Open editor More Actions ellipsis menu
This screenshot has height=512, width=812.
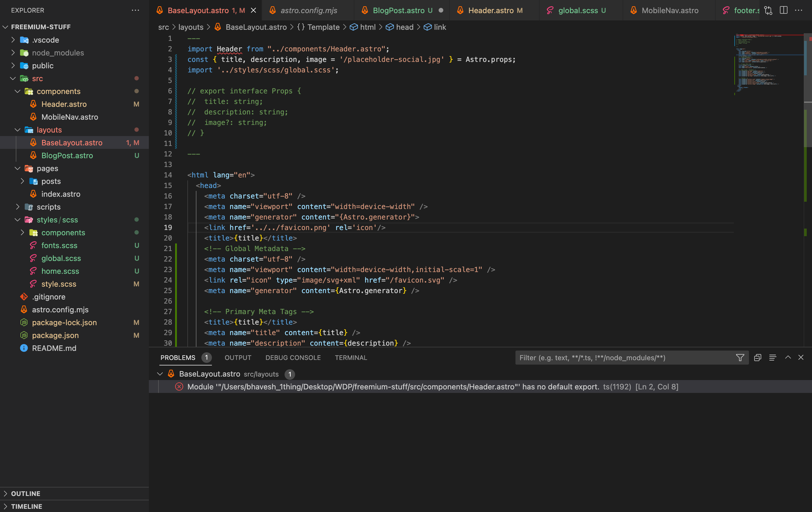point(799,11)
